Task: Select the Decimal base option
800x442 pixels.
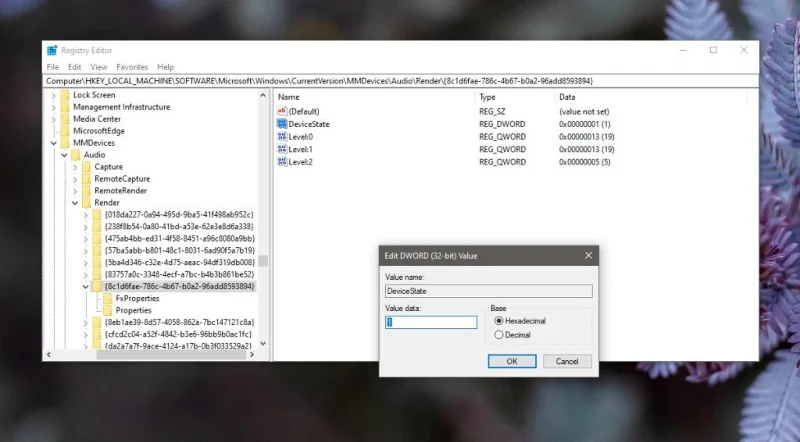Action: point(498,335)
